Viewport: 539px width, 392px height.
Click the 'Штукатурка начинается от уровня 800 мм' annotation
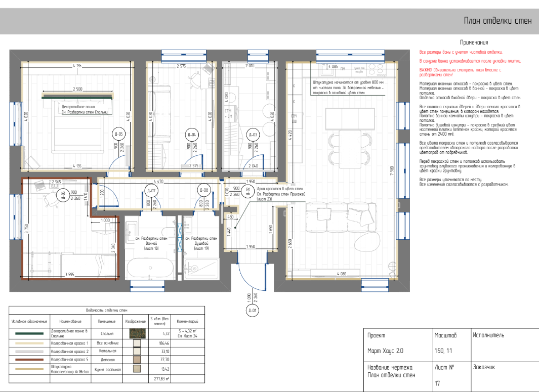[348, 88]
